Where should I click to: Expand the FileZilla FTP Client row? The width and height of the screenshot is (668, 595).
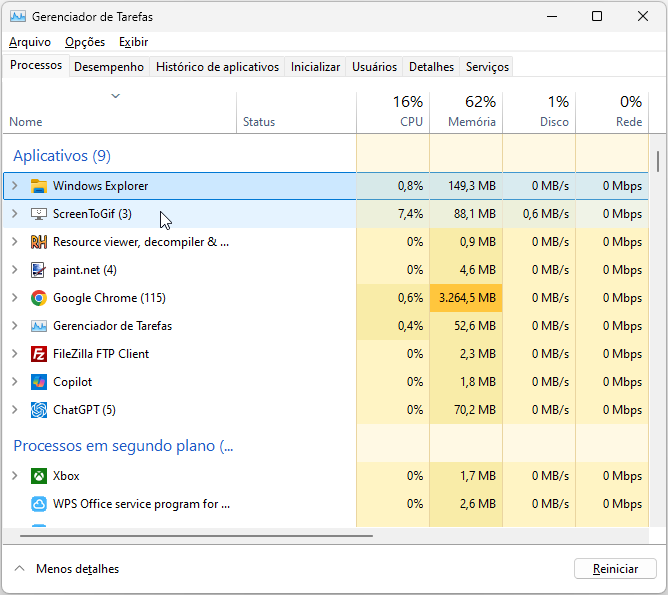(x=14, y=354)
